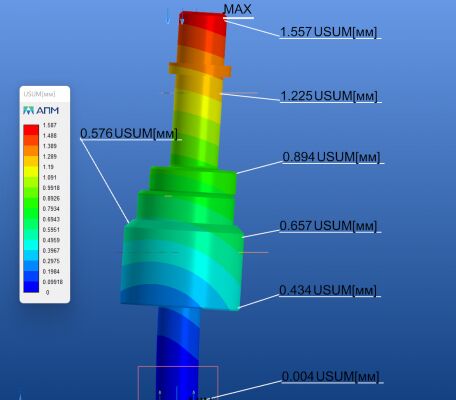This screenshot has width=456, height=400.
Task: Select the USUM[мм] legend title
Action: (x=40, y=94)
